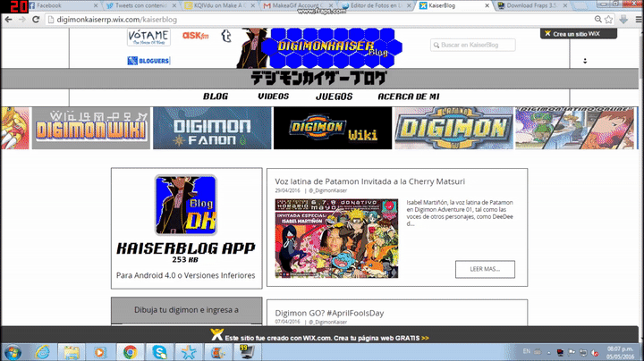Open Skype from the taskbar
The image size is (644, 361).
159,352
